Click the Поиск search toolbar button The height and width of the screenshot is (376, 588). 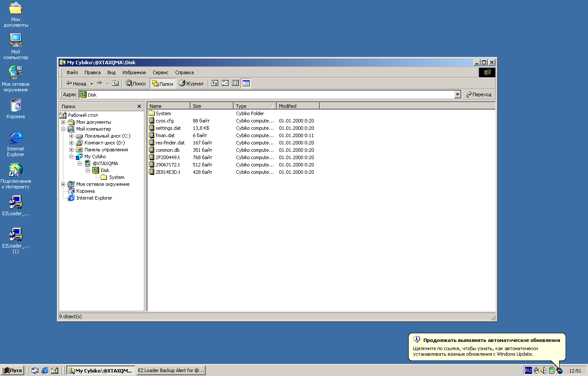[x=136, y=83]
